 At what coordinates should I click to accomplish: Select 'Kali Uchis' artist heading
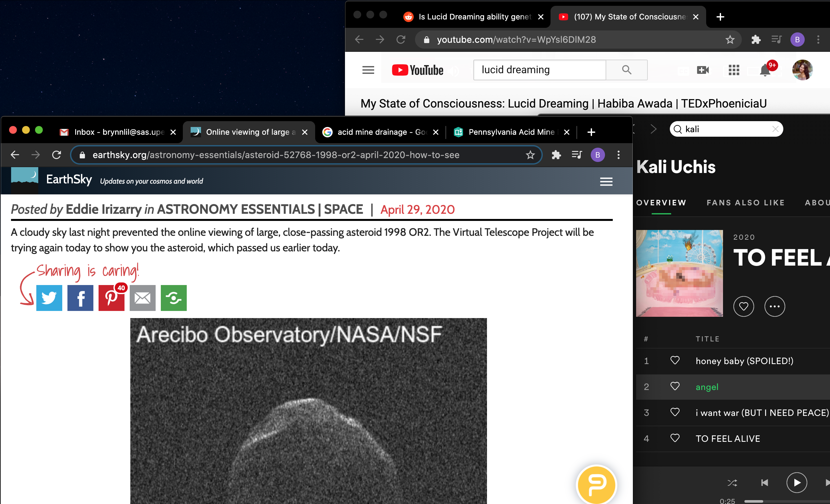(x=676, y=166)
